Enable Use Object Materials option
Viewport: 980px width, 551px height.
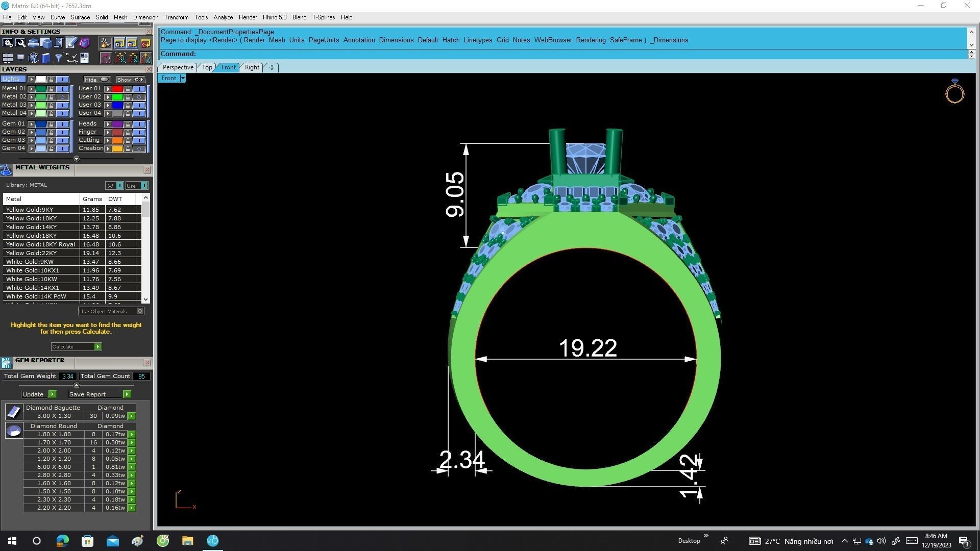[x=140, y=311]
